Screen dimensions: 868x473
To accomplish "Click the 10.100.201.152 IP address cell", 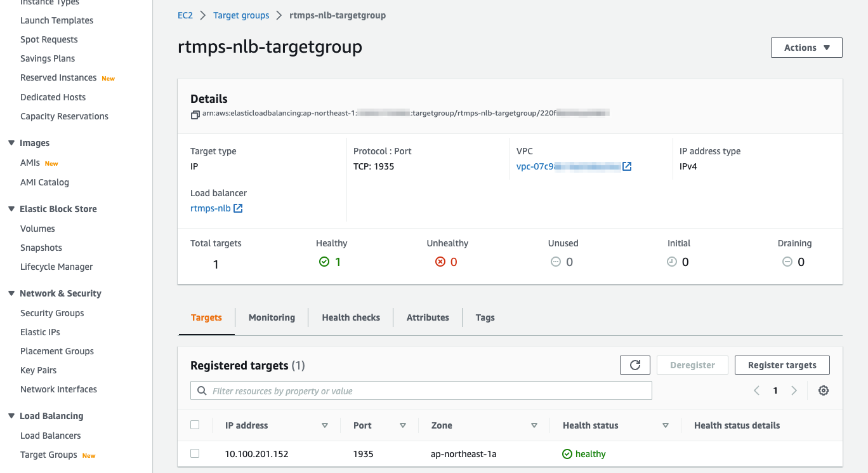I will pos(256,454).
